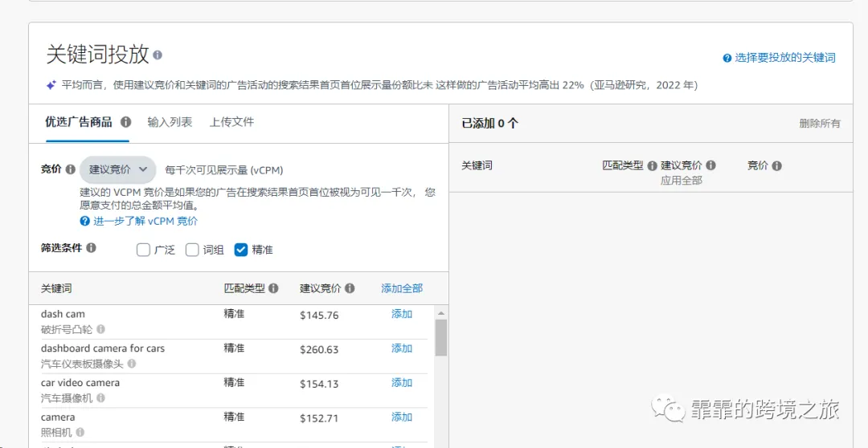Enable the 词组 match filter checkbox
Viewport: 868px width, 448px height.
point(192,250)
